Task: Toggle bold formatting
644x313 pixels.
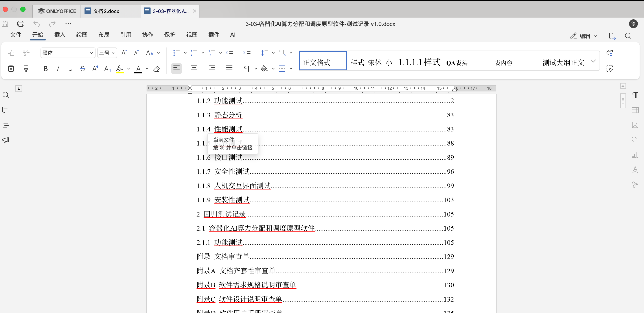Action: click(45, 69)
